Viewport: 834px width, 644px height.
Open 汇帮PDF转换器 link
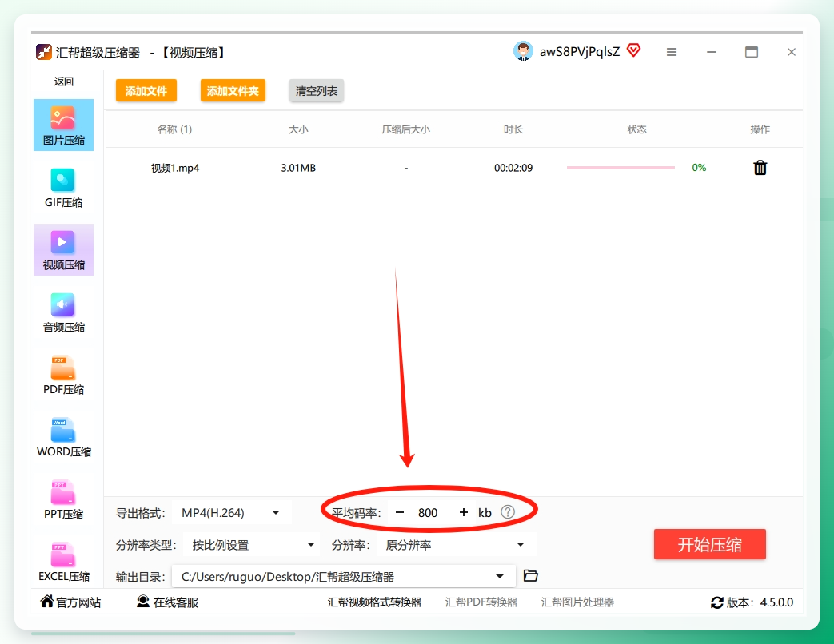(481, 602)
